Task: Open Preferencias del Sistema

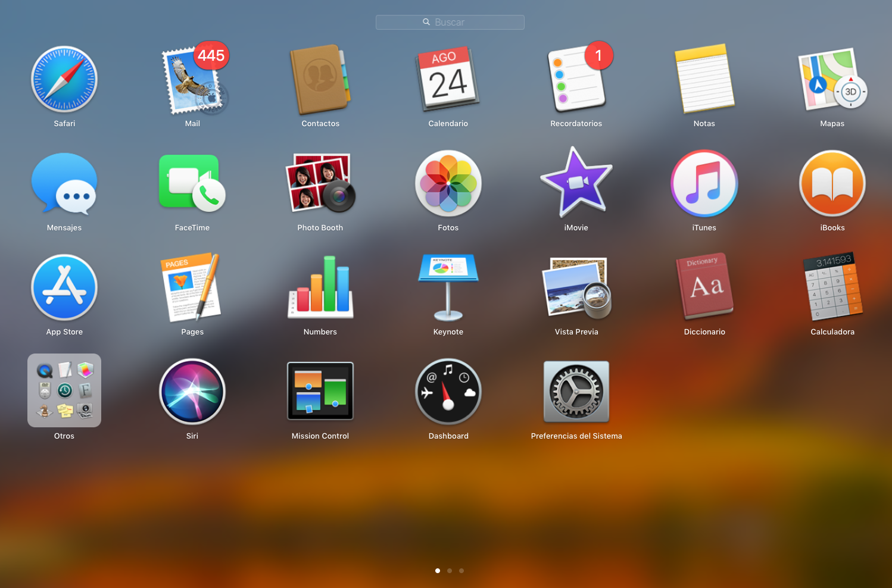Action: (x=576, y=392)
